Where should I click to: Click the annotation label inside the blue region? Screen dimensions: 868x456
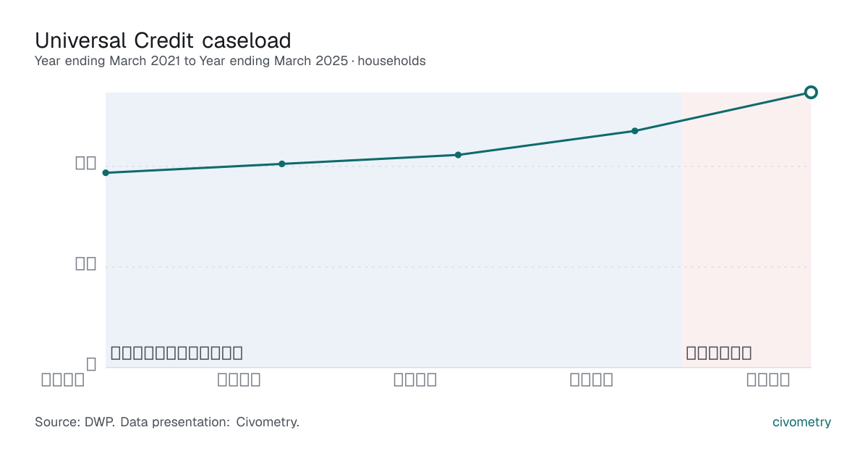[176, 353]
